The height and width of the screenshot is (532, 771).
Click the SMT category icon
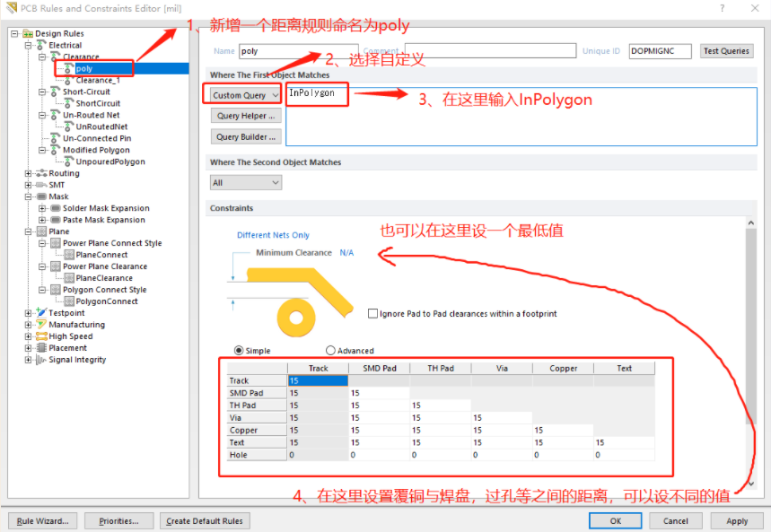(41, 185)
